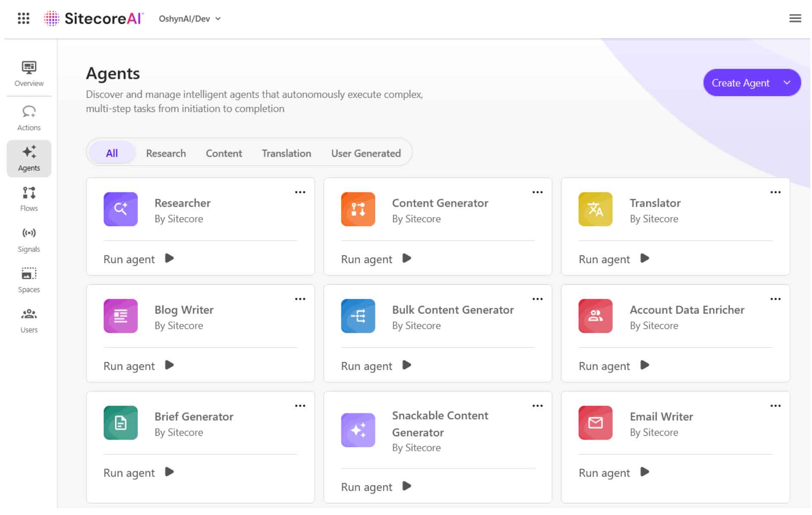Click the Blog Writer agent icon
812x515 pixels.
click(121, 316)
